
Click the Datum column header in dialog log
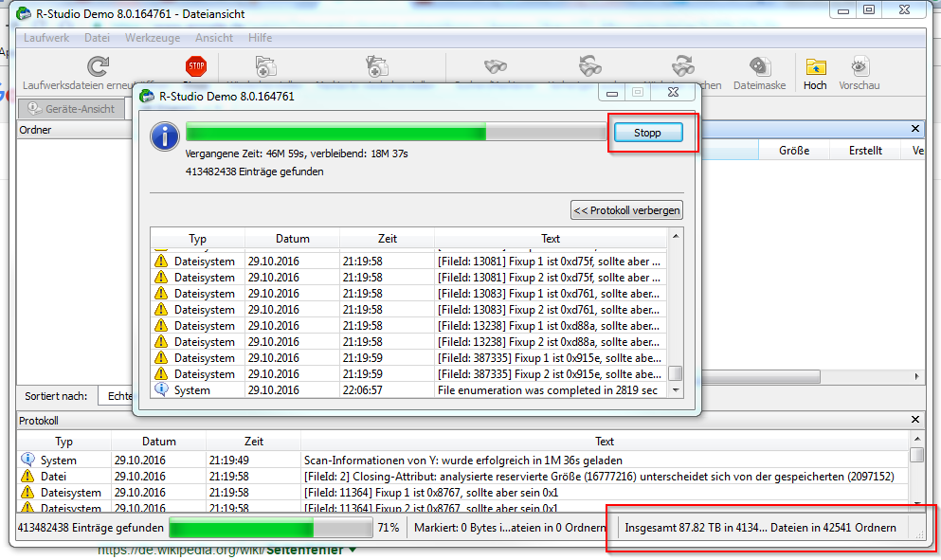tap(292, 238)
